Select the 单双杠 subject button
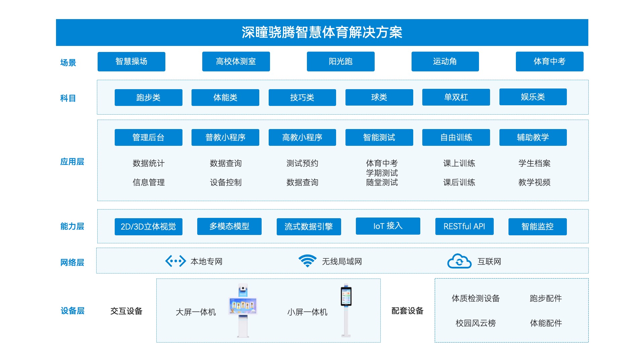Screen dimensions: 644x362 [x=456, y=97]
